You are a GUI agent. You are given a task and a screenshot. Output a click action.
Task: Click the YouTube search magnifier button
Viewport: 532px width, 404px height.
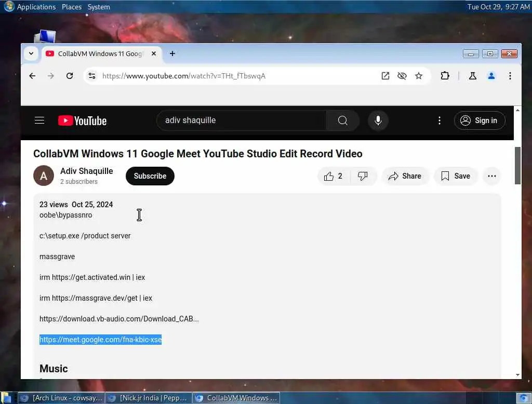pyautogui.click(x=342, y=120)
